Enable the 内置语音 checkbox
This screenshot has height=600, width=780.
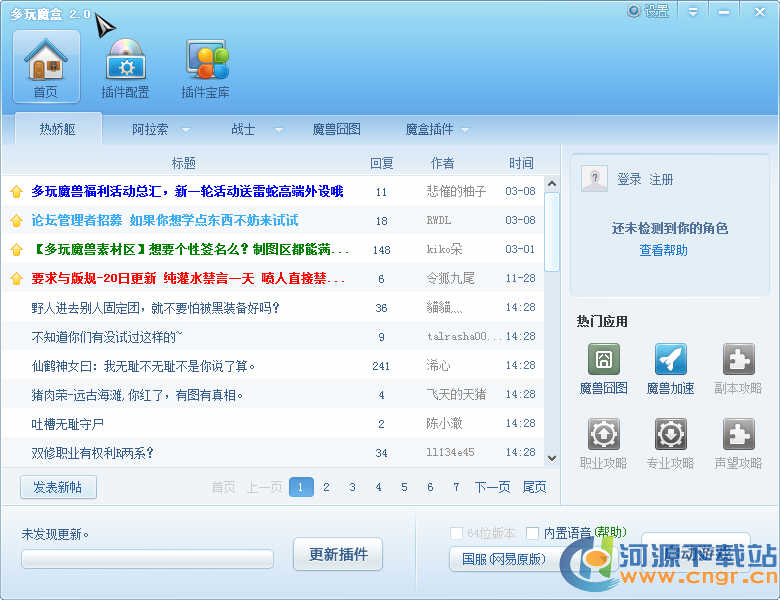coord(533,533)
